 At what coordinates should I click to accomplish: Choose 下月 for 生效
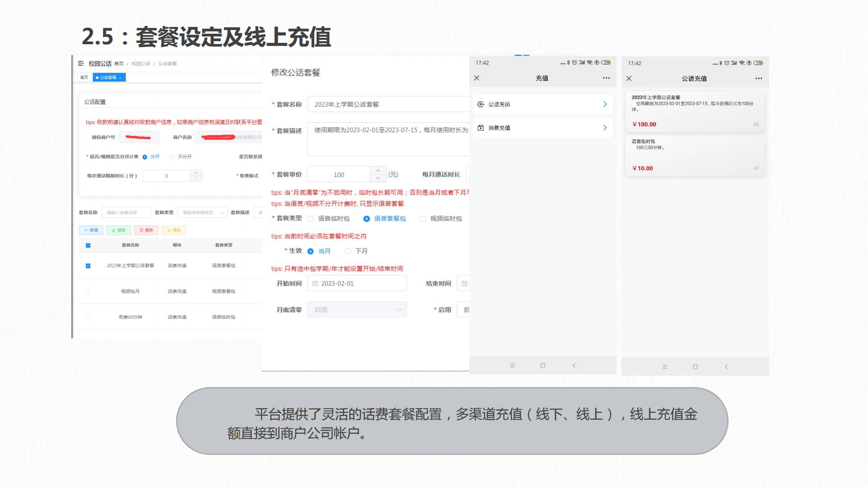point(356,251)
